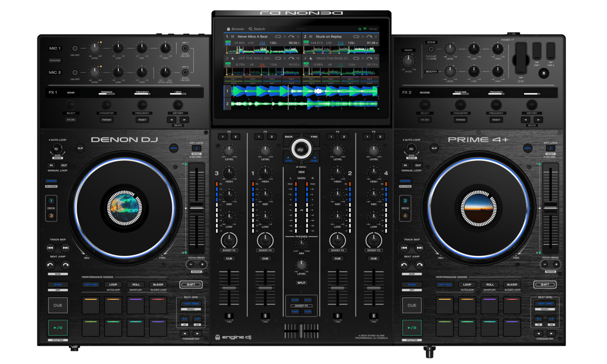Image resolution: width=607 pixels, height=364 pixels.
Task: Select LOOP performance mode on left deck
Action: tap(113, 285)
